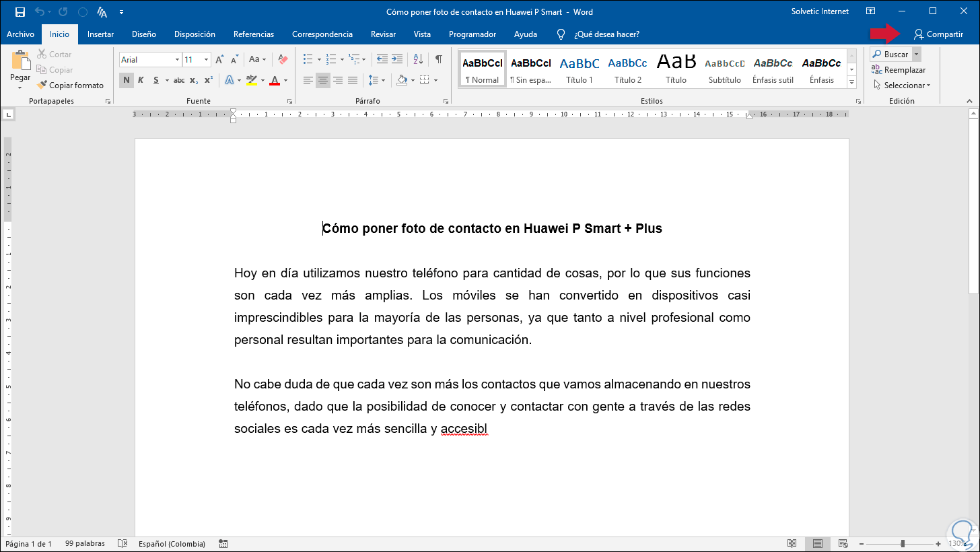Screen dimensions: 980x552
Task: Open the spelling check icon in status bar
Action: tap(123, 543)
